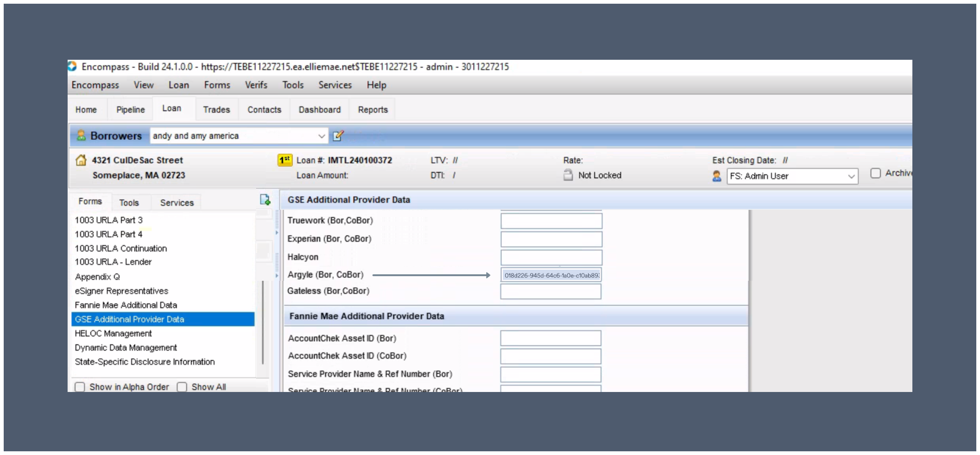
Task: Select the HELOC Management form
Action: coord(113,333)
